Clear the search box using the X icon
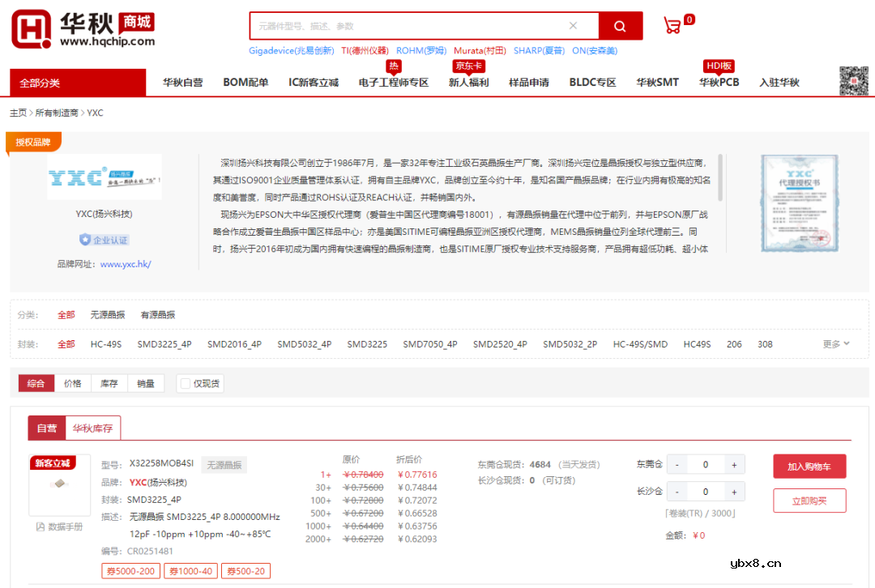The image size is (875, 588). click(x=572, y=26)
